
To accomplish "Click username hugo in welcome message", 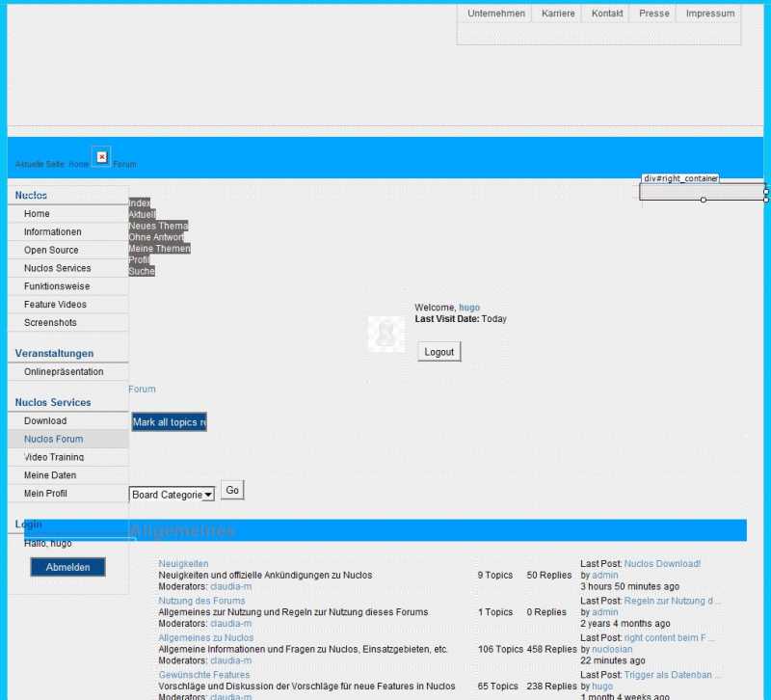I will click(469, 308).
